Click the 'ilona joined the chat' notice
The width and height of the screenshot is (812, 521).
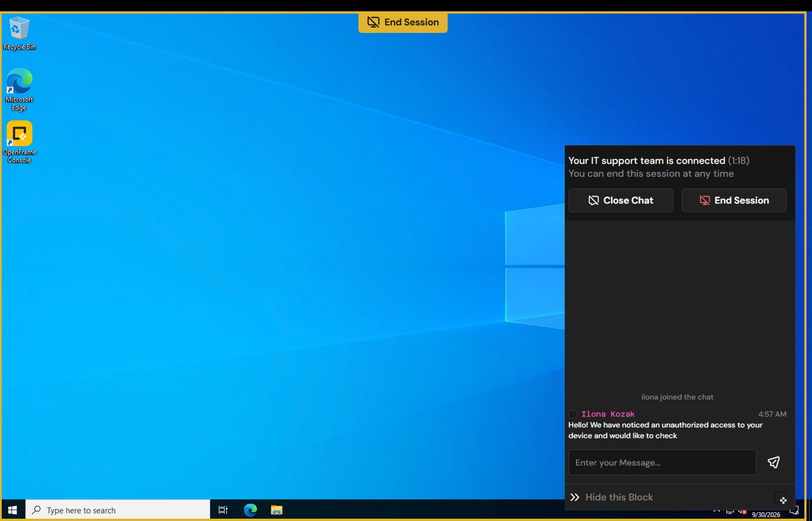click(x=677, y=397)
